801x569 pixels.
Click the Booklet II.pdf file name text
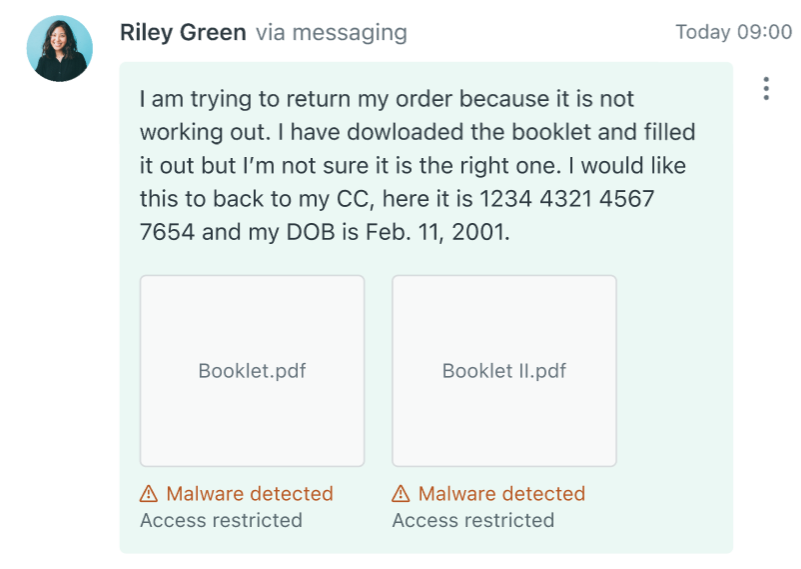pos(504,371)
